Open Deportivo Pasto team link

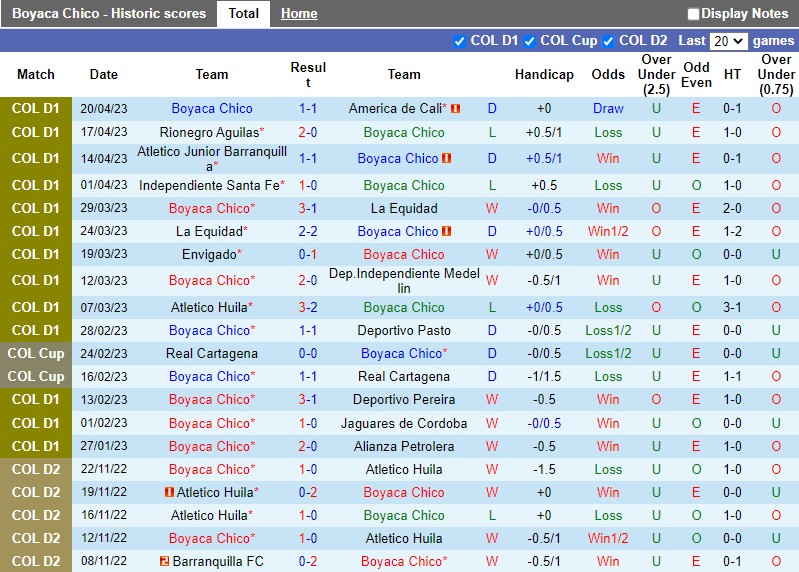click(404, 331)
